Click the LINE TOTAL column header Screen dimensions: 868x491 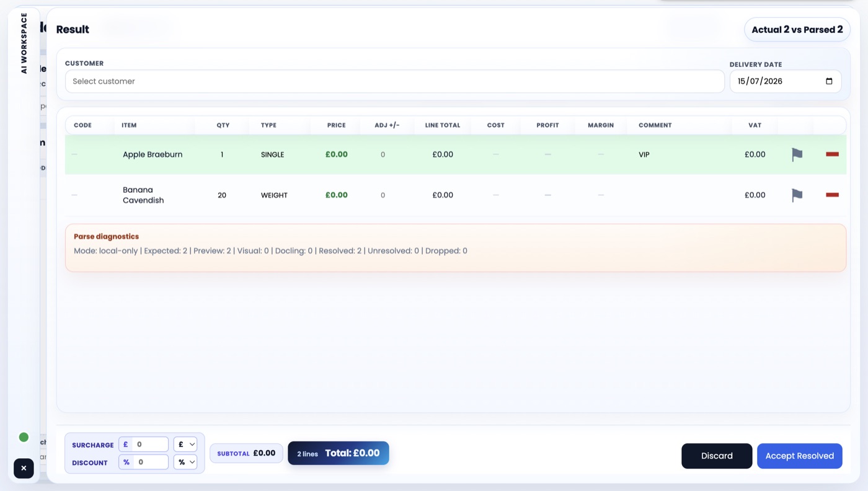(443, 125)
